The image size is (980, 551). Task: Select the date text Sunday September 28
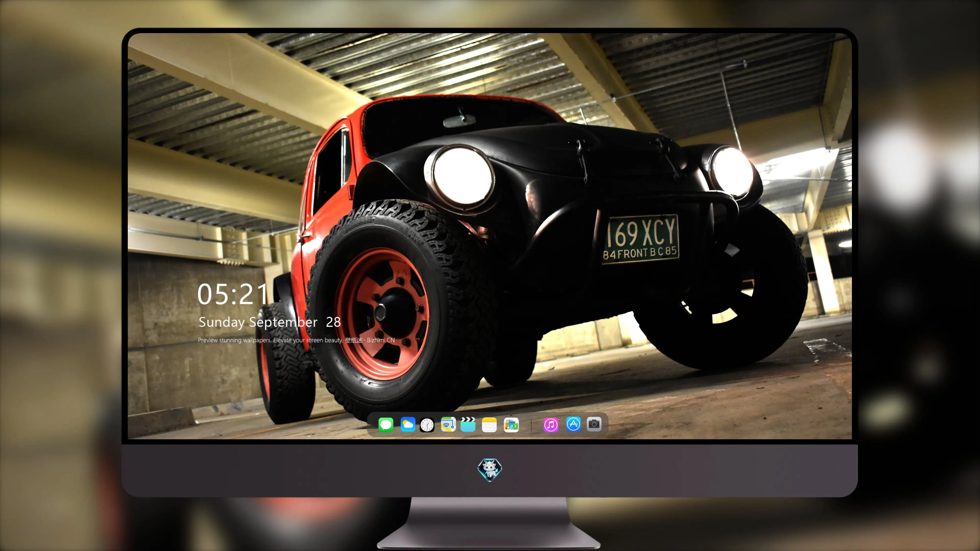point(270,322)
